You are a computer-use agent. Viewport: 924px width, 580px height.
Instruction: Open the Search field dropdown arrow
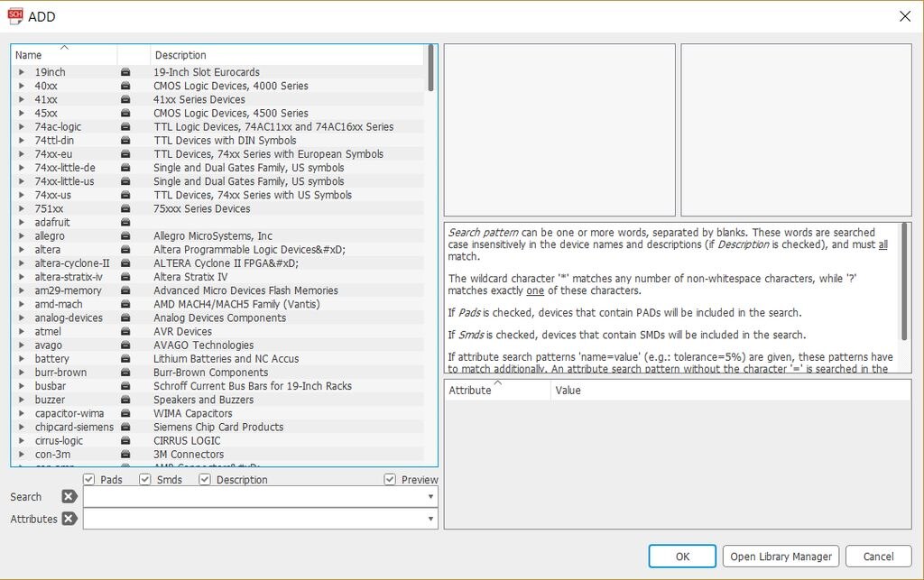(430, 496)
